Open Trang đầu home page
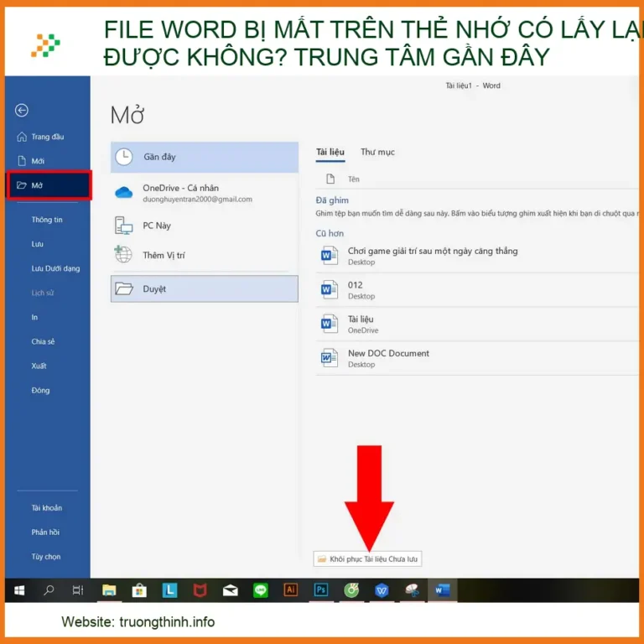Image resolution: width=644 pixels, height=644 pixels. [x=47, y=137]
